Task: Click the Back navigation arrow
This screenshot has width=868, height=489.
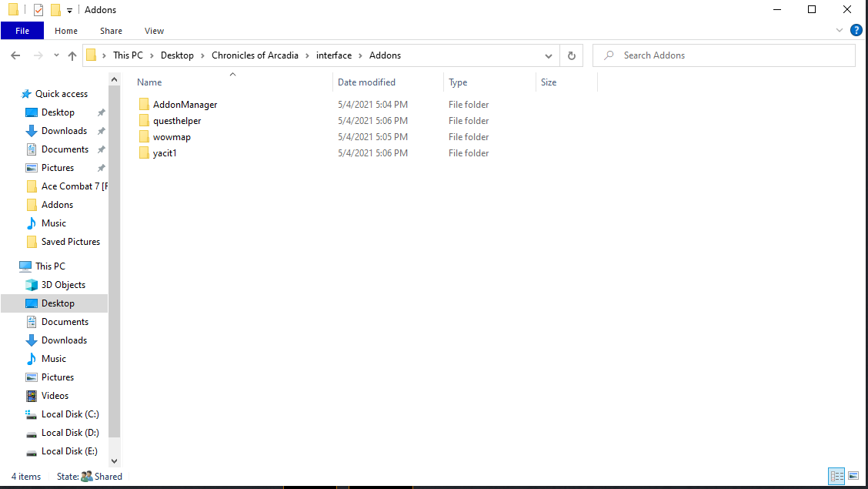Action: [x=15, y=55]
